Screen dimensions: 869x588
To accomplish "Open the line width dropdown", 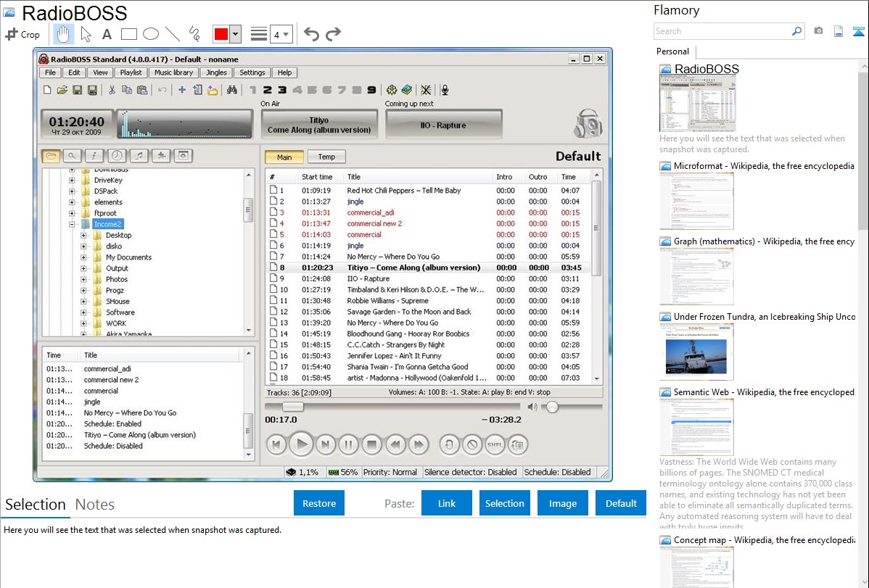I will tap(281, 34).
